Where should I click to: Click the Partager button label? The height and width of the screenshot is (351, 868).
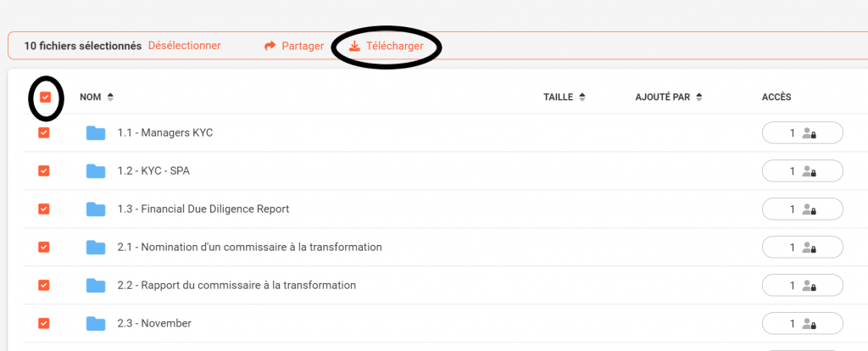[303, 46]
